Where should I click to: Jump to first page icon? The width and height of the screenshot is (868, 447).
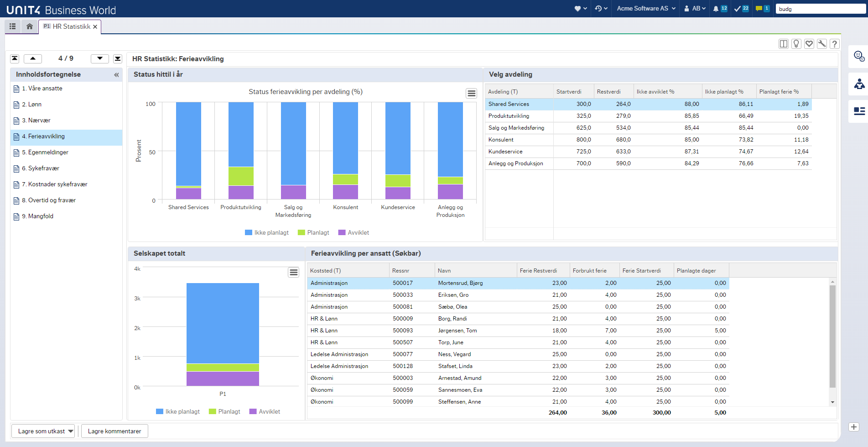(15, 58)
